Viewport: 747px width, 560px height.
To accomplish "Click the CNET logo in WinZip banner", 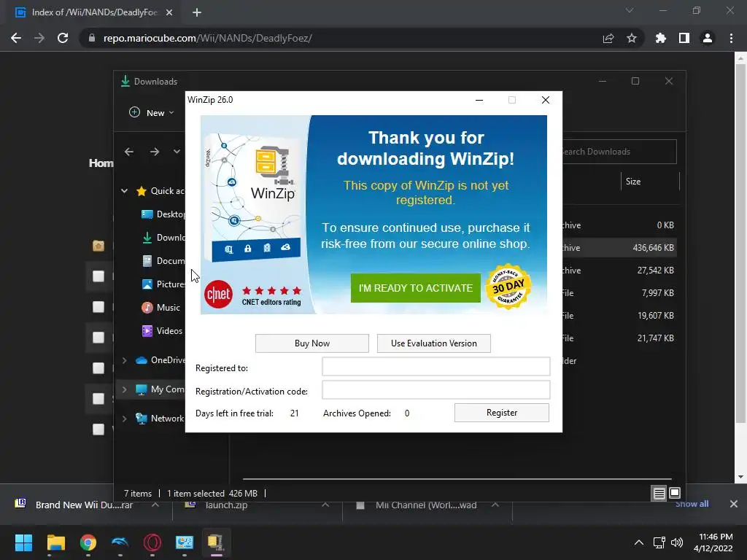I will click(218, 295).
